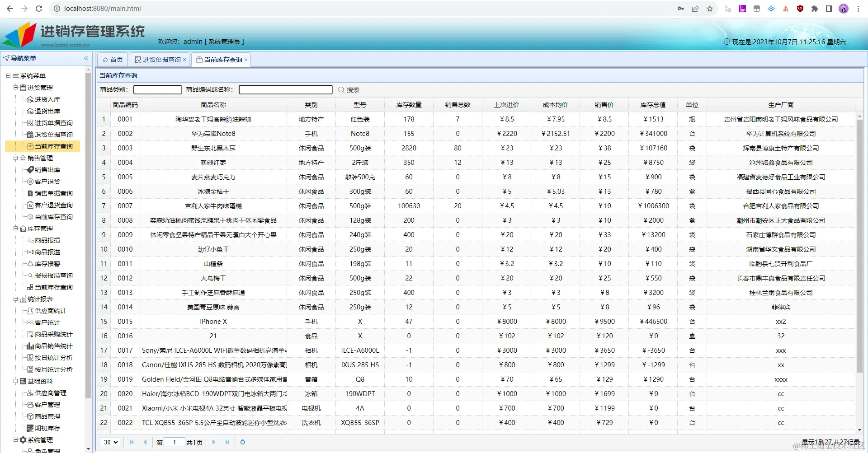Click the page number input box
Screen dimensions: 868x453
tap(175, 442)
